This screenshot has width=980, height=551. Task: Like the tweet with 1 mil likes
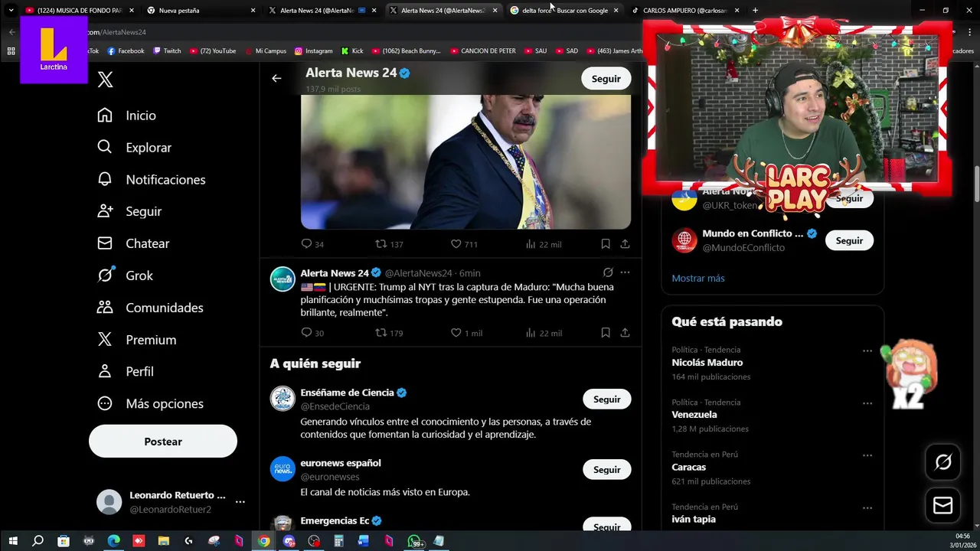(466, 333)
